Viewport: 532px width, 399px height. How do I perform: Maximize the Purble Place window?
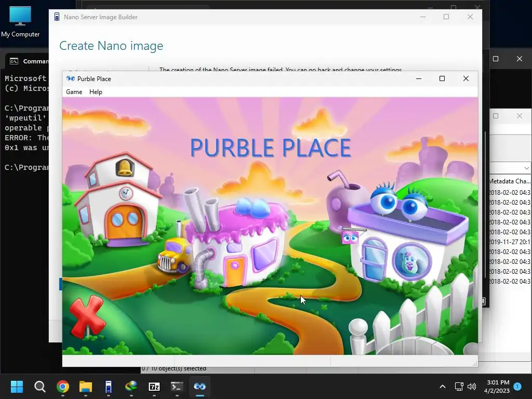pos(442,79)
